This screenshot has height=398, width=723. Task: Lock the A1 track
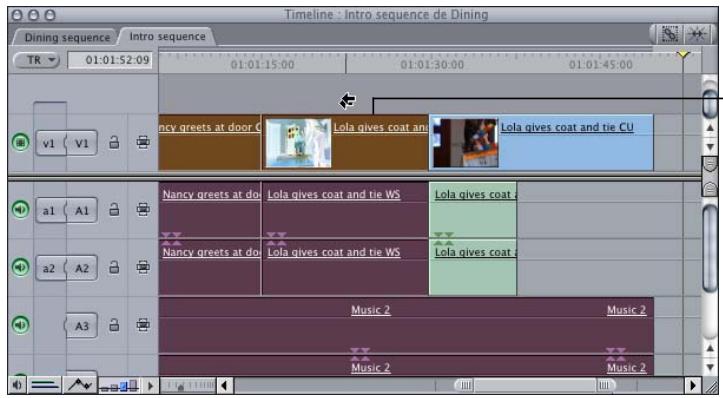[114, 209]
